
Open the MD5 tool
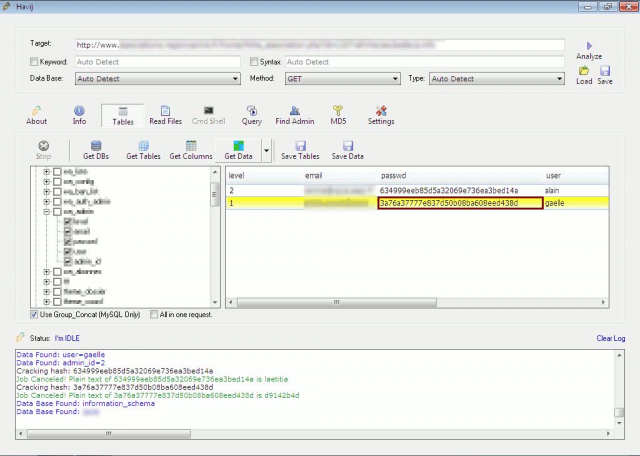pyautogui.click(x=338, y=111)
